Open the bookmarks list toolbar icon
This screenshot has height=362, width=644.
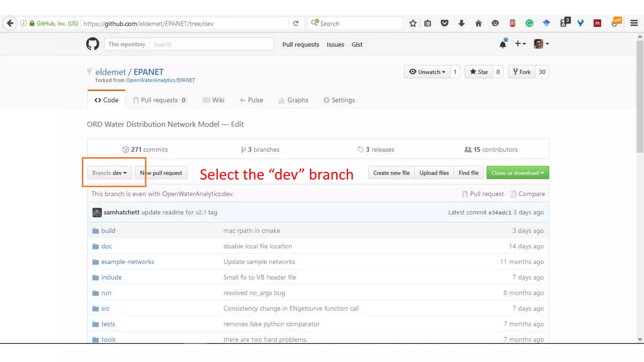click(428, 23)
